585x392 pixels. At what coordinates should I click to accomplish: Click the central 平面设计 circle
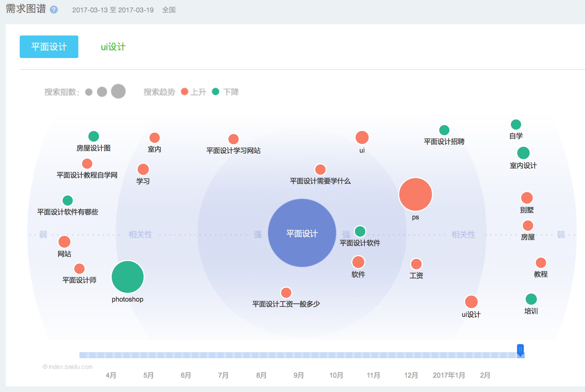click(302, 233)
